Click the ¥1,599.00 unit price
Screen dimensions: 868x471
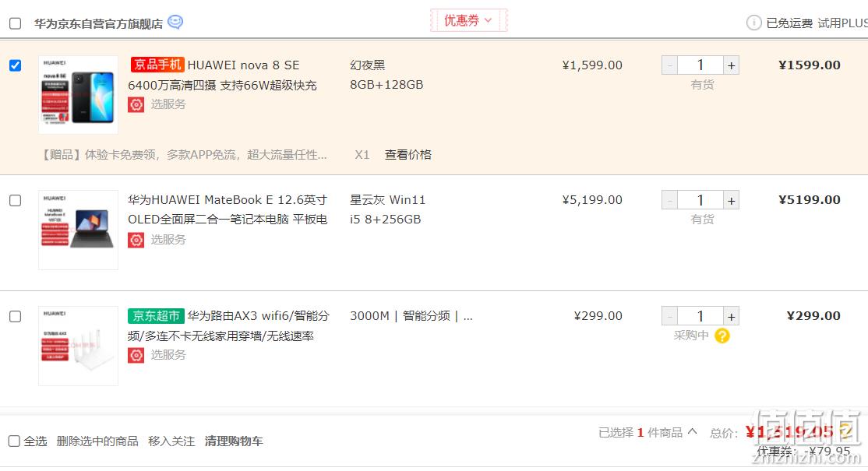(x=592, y=65)
